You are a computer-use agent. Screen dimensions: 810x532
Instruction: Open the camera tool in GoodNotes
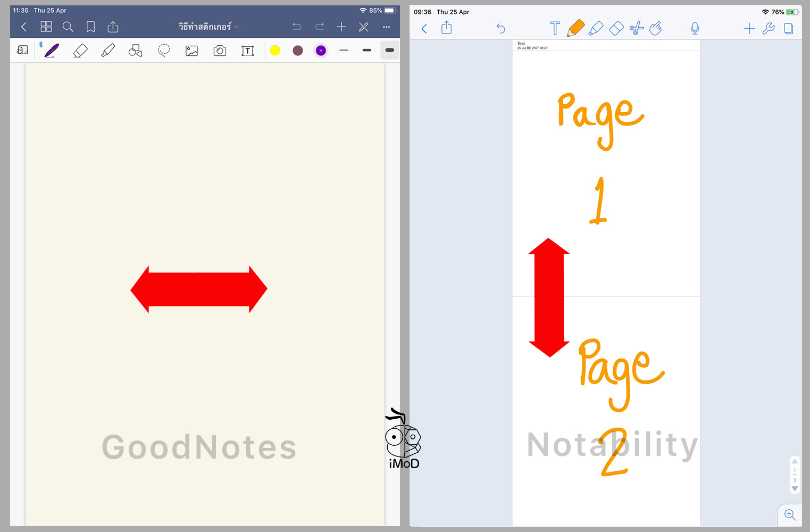[220, 51]
